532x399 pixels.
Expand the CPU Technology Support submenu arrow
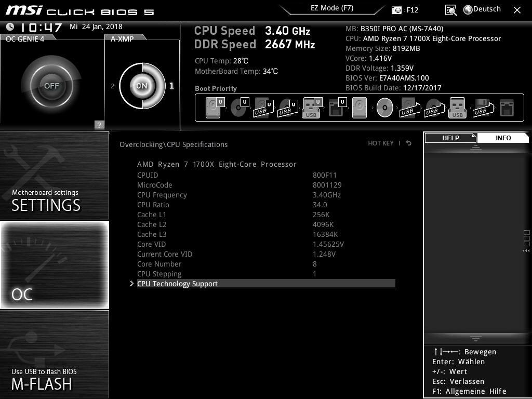pos(132,284)
